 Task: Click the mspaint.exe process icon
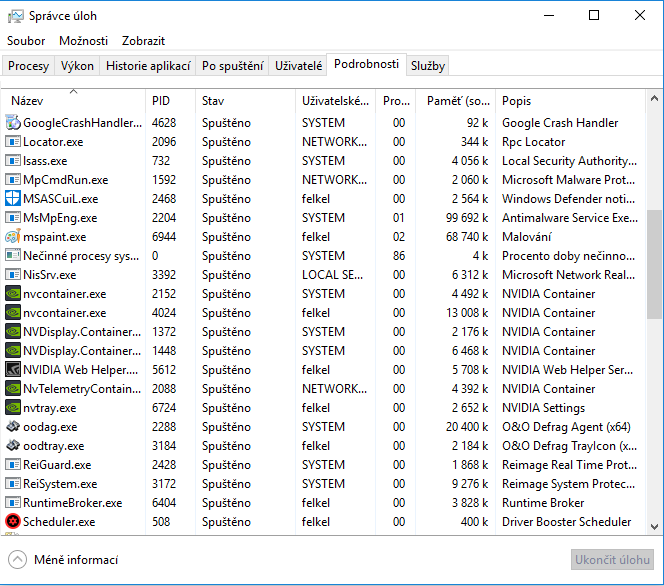point(13,237)
